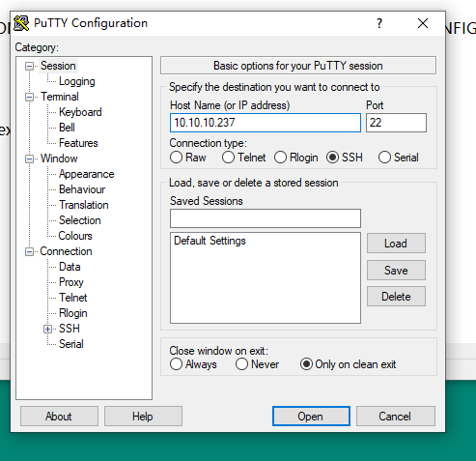476x461 pixels.
Task: Click the About button
Action: [x=59, y=417]
